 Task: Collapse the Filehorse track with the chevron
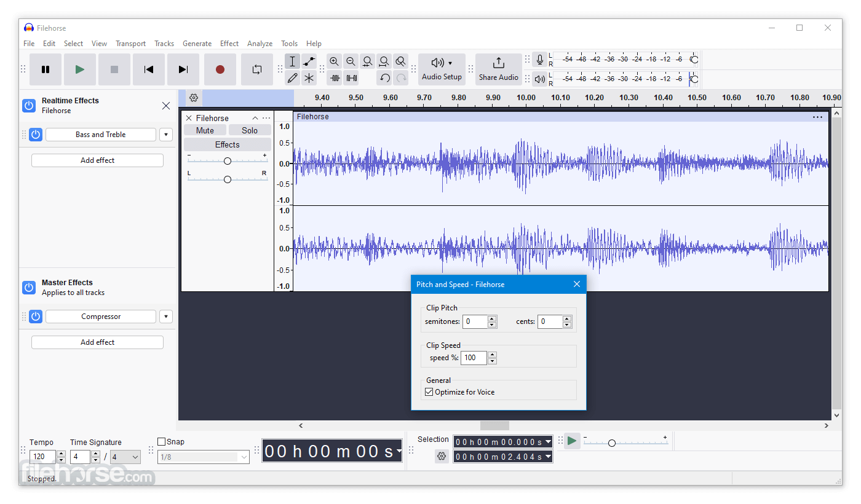pyautogui.click(x=255, y=118)
